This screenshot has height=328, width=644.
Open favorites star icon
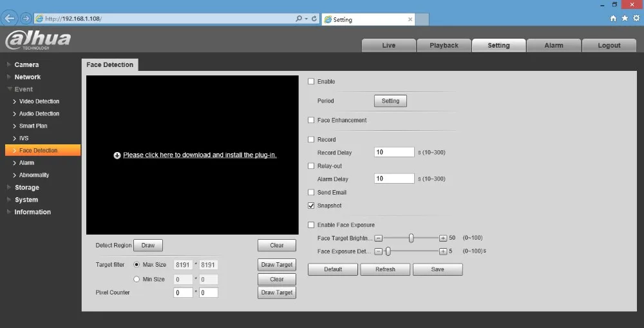(x=625, y=18)
